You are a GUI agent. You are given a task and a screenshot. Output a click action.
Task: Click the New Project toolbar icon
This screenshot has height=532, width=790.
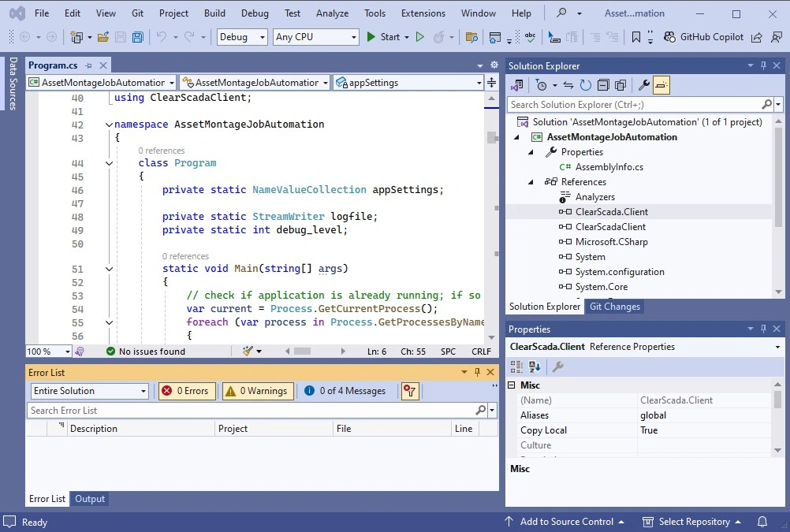pyautogui.click(x=76, y=37)
